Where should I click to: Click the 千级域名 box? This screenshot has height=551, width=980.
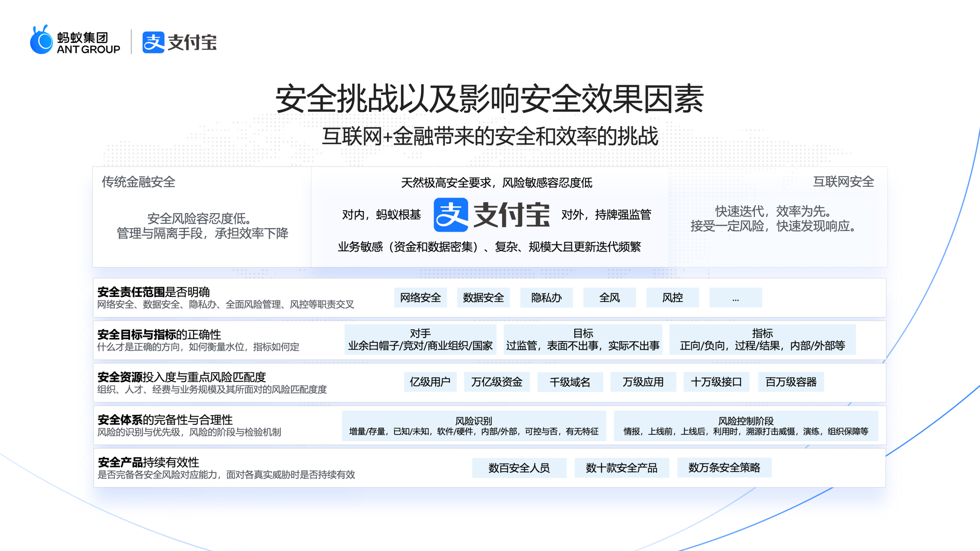coord(570,382)
